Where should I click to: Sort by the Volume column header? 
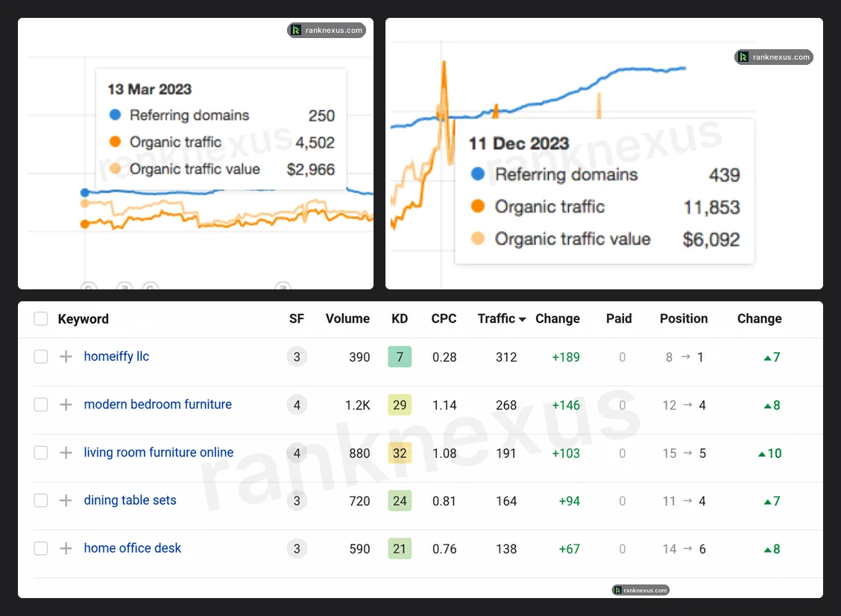tap(347, 318)
